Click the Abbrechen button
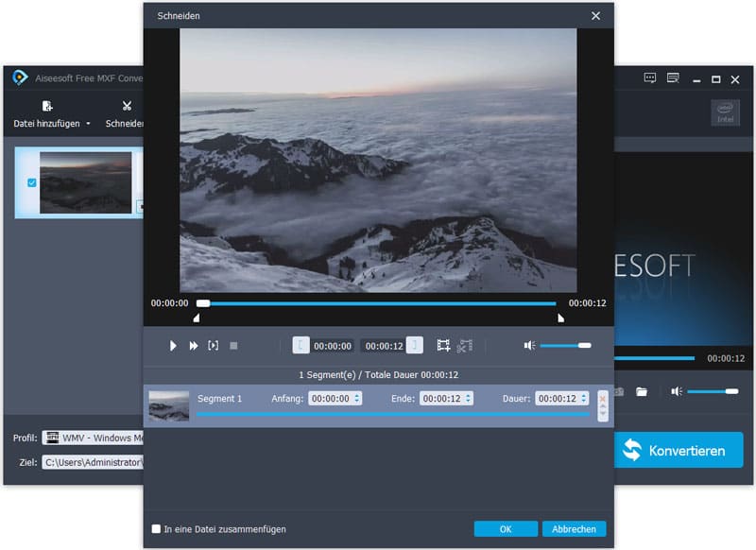The image size is (756, 550). tap(574, 529)
